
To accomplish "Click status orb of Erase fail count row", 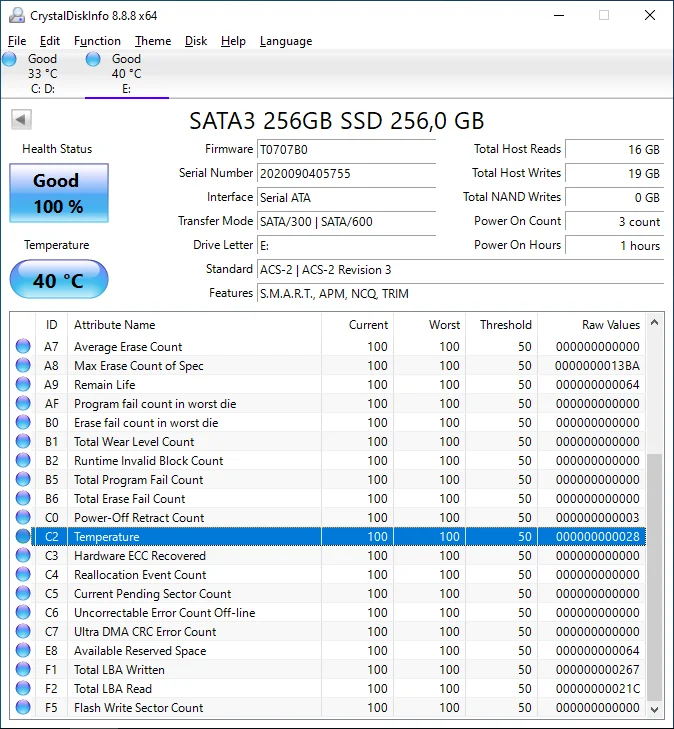I will point(23,423).
